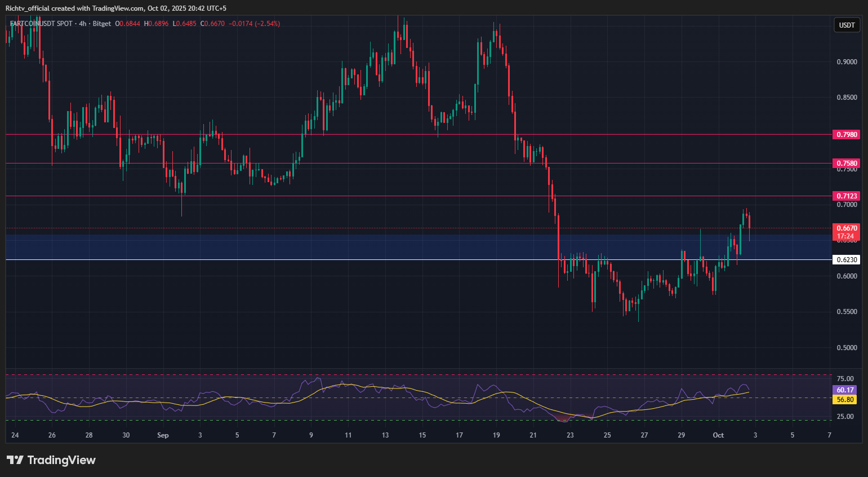Click the Bitget exchange name in legend
Viewport: 868px width, 477px height.
(x=101, y=24)
